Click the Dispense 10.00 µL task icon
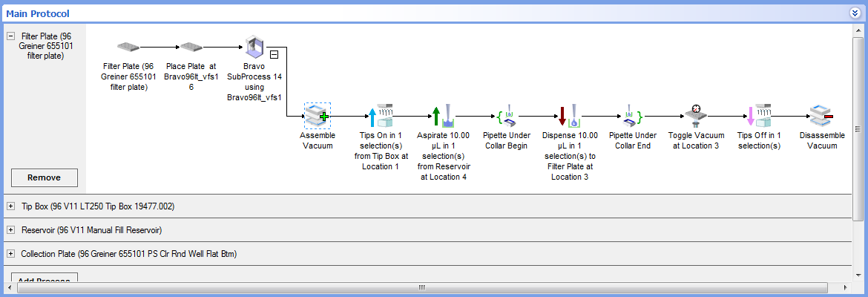This screenshot has height=297, width=868. [569, 116]
